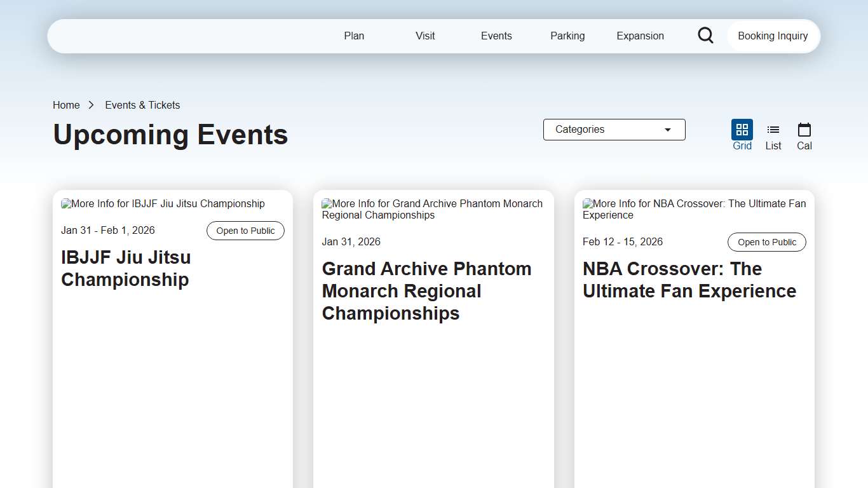This screenshot has height=488, width=868.
Task: Click the Events & Tickets breadcrumb
Action: pyautogui.click(x=142, y=105)
